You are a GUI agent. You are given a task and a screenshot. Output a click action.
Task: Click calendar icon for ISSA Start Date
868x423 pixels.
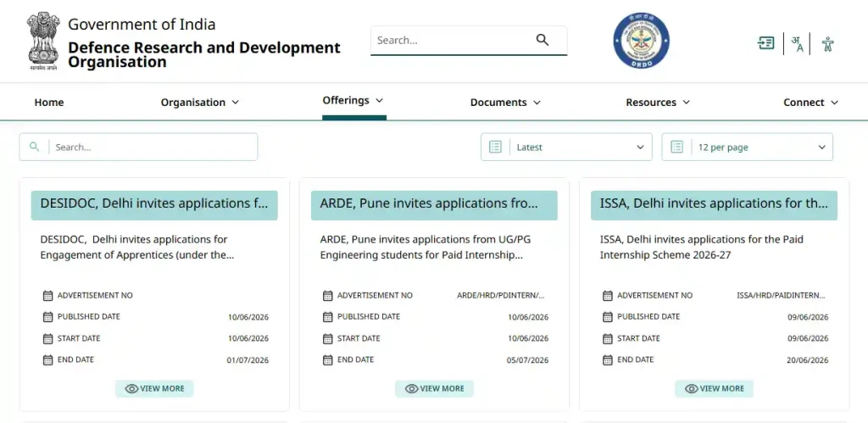pos(608,338)
